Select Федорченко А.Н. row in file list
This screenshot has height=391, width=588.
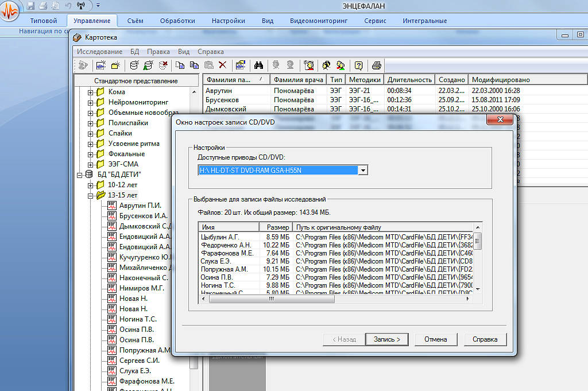click(335, 245)
